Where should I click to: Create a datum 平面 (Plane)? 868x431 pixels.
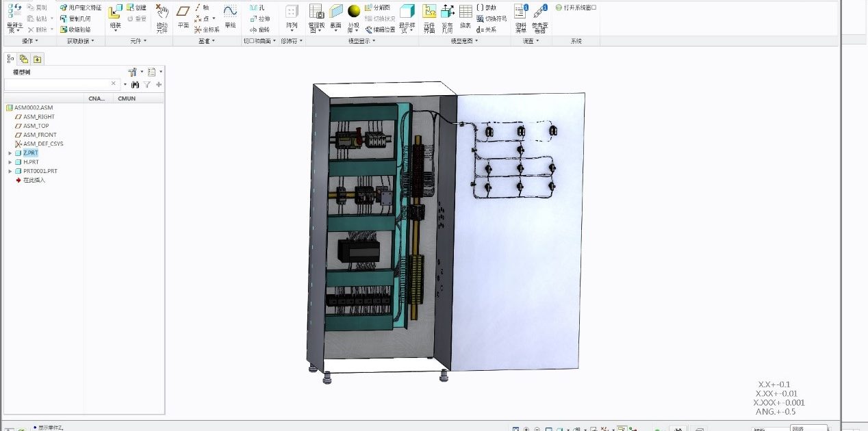[183, 12]
